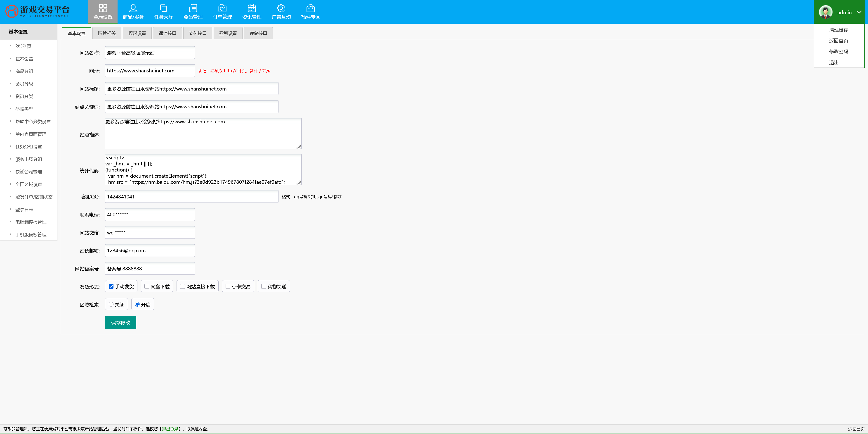Focus the 客服QQ input field

pyautogui.click(x=192, y=197)
